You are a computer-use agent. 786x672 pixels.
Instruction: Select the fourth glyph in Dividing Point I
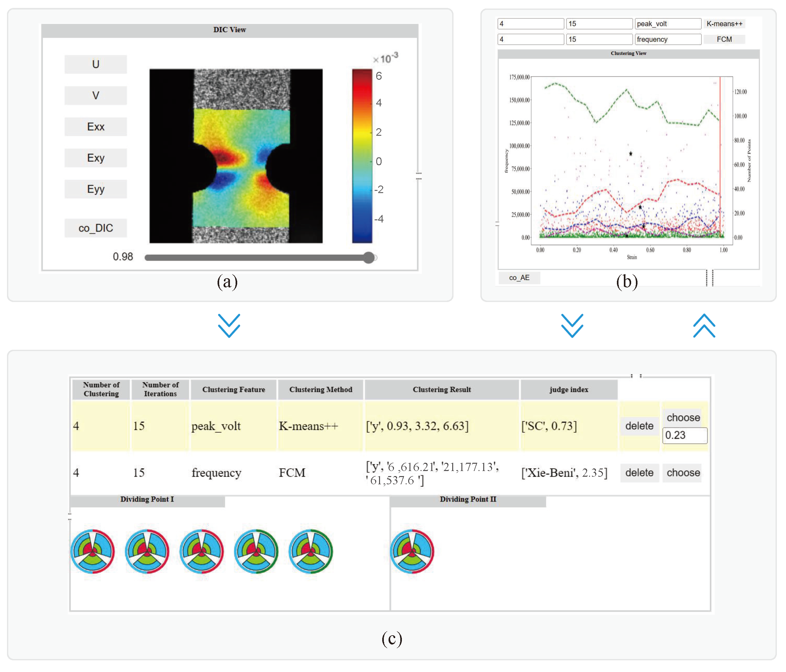coord(256,551)
